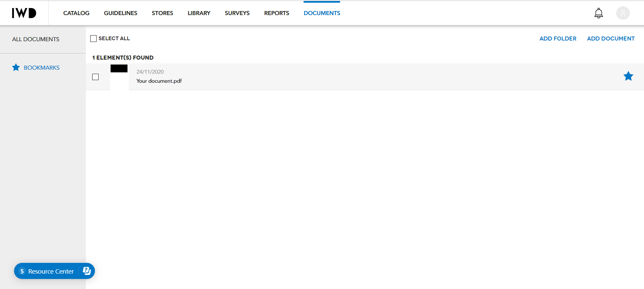Click the '1 Element(s) Found' label
644x289 pixels.
pyautogui.click(x=123, y=58)
